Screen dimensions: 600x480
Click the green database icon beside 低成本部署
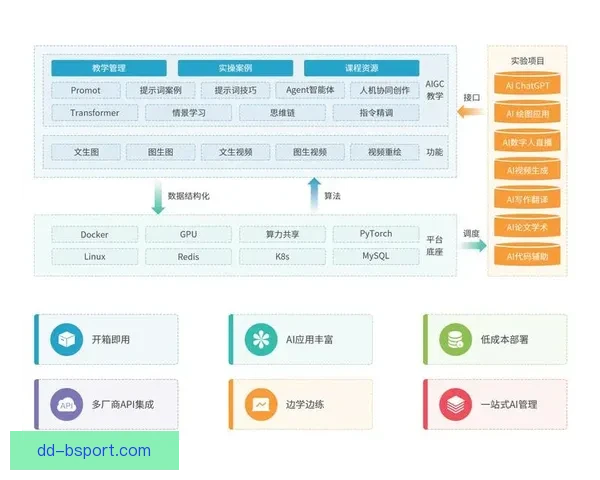455,340
